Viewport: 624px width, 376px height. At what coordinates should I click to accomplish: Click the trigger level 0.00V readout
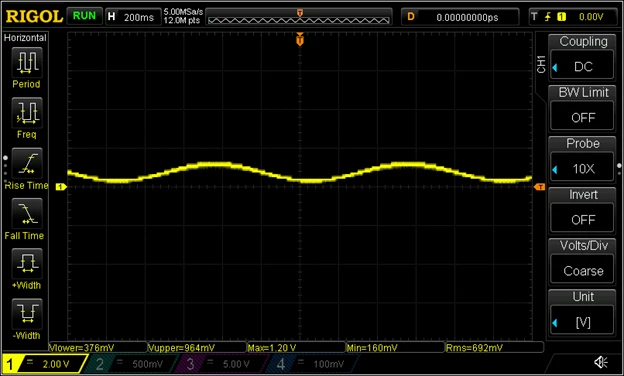coord(591,17)
